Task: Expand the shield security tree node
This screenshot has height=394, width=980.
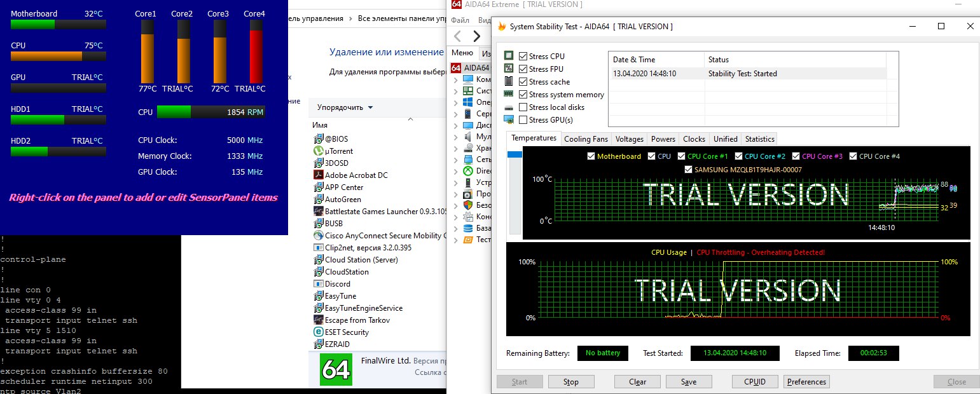Action: tap(455, 205)
